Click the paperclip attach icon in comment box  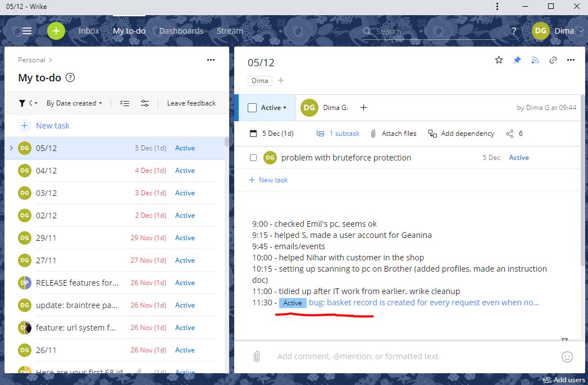tap(257, 356)
